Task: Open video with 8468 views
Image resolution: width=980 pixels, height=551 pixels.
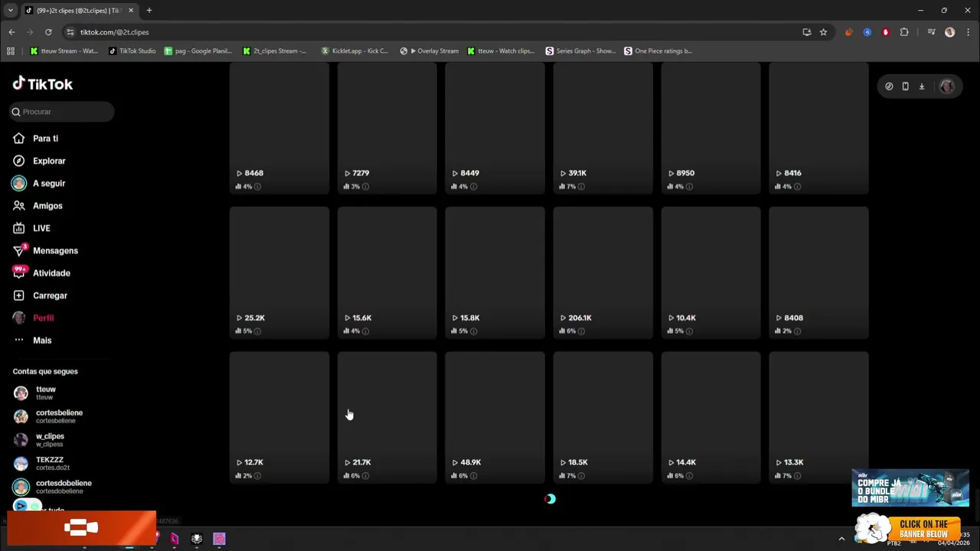Action: (x=279, y=129)
